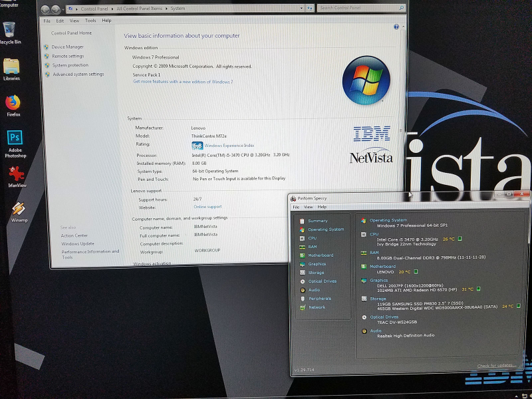
Task: Click the Forward arrow in Control Panel
Action: (x=56, y=9)
